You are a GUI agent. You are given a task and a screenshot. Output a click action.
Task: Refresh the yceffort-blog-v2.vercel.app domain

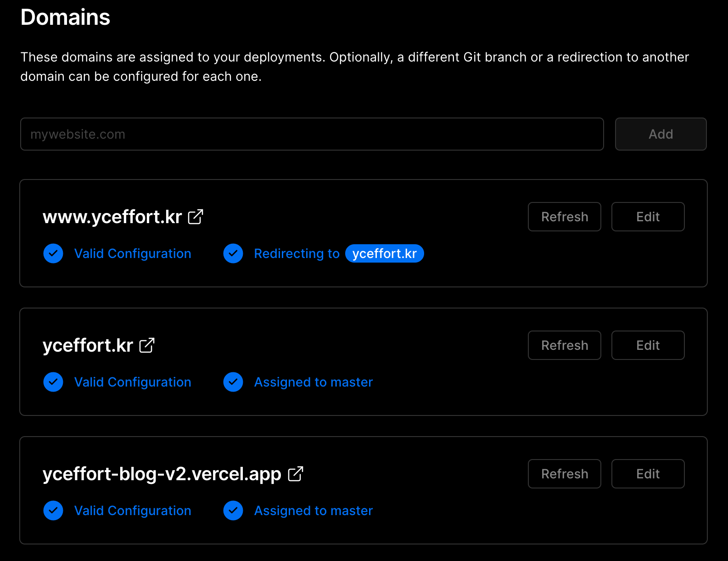tap(564, 474)
